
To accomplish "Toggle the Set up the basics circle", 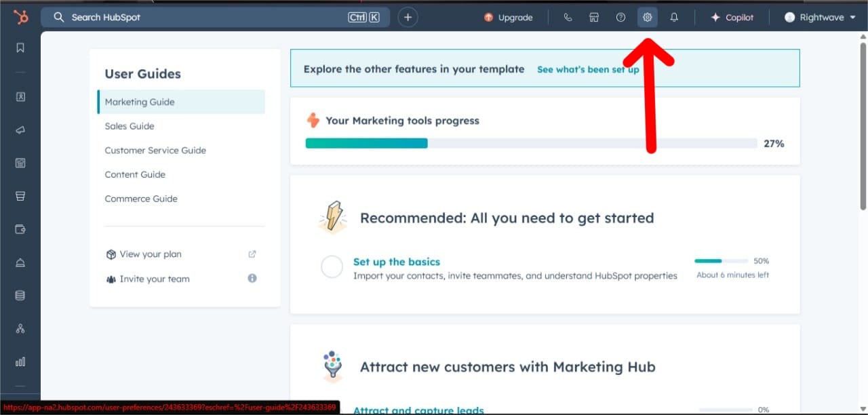I will pyautogui.click(x=332, y=267).
